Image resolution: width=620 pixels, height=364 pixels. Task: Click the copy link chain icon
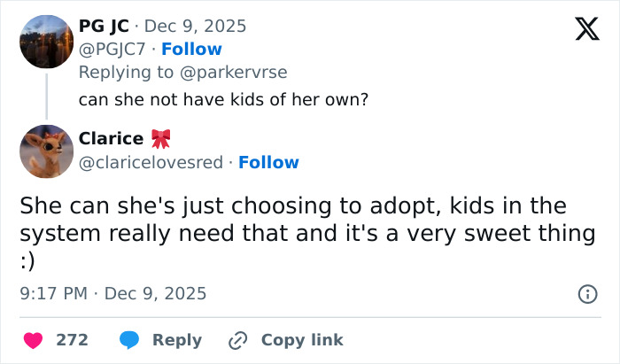[x=237, y=340]
